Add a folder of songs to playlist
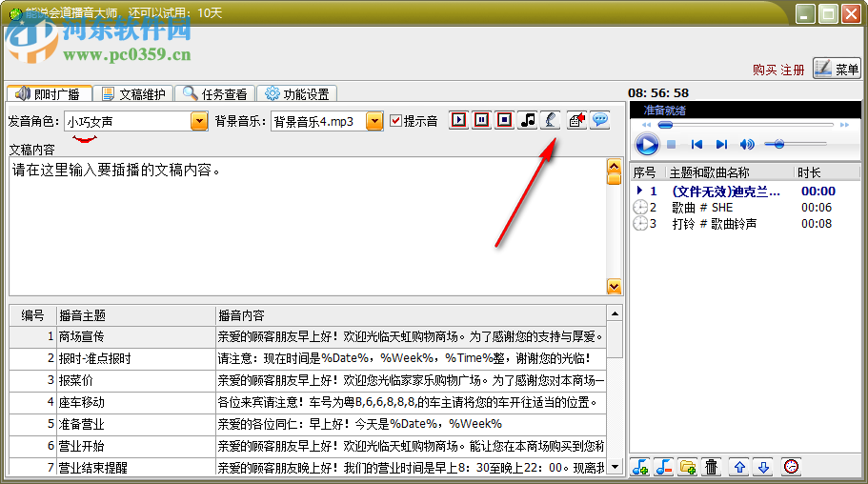This screenshot has width=868, height=484. tap(688, 467)
